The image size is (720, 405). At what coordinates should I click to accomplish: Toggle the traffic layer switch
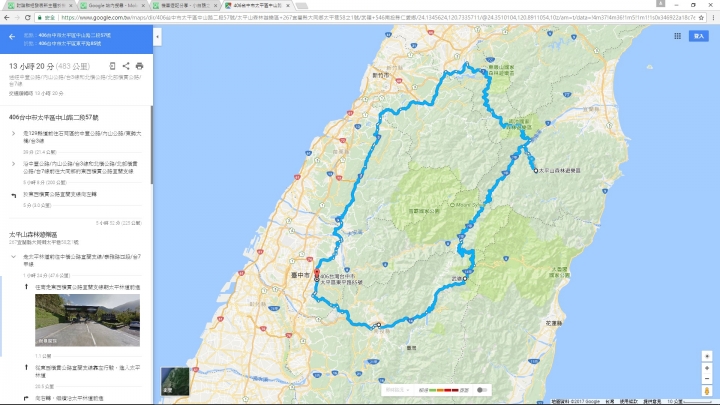(x=481, y=390)
